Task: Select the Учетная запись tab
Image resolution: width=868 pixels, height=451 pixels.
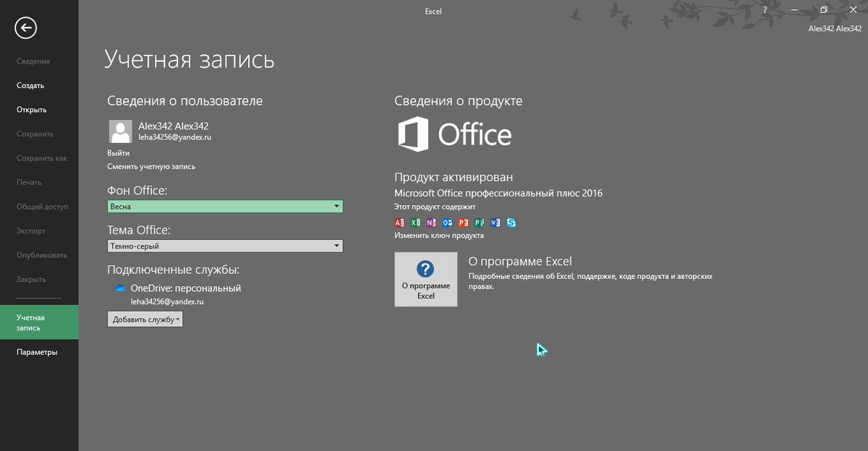Action: click(39, 322)
